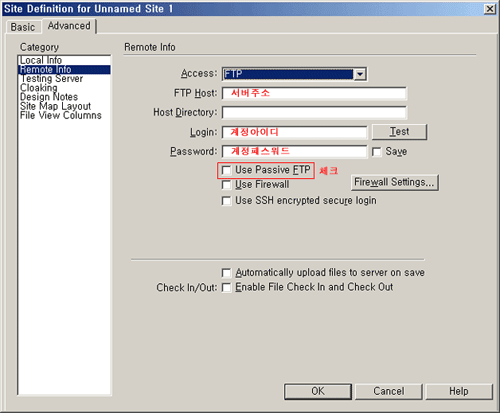The width and height of the screenshot is (500, 413).
Task: Toggle the Use Firewall checkbox
Action: 226,185
